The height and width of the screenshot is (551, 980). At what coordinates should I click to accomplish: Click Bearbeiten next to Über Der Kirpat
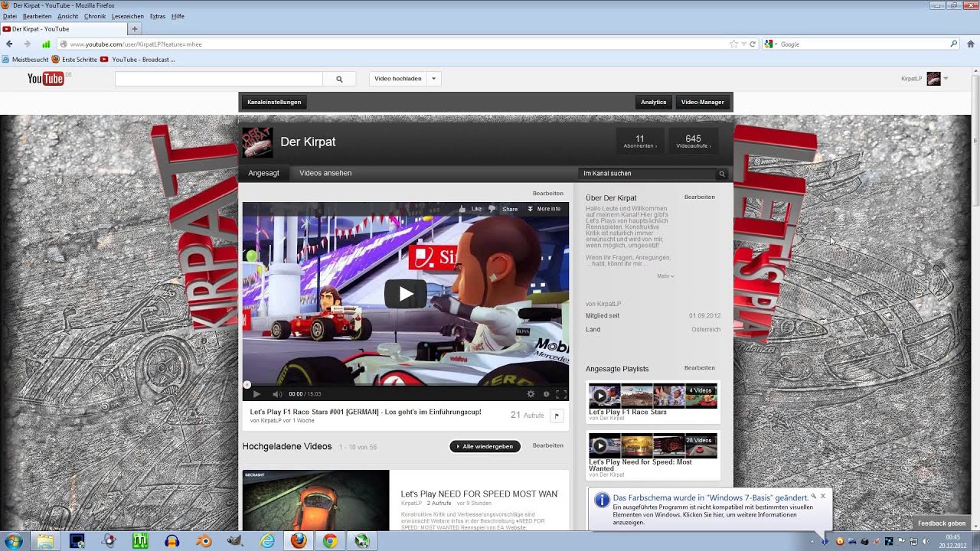700,197
